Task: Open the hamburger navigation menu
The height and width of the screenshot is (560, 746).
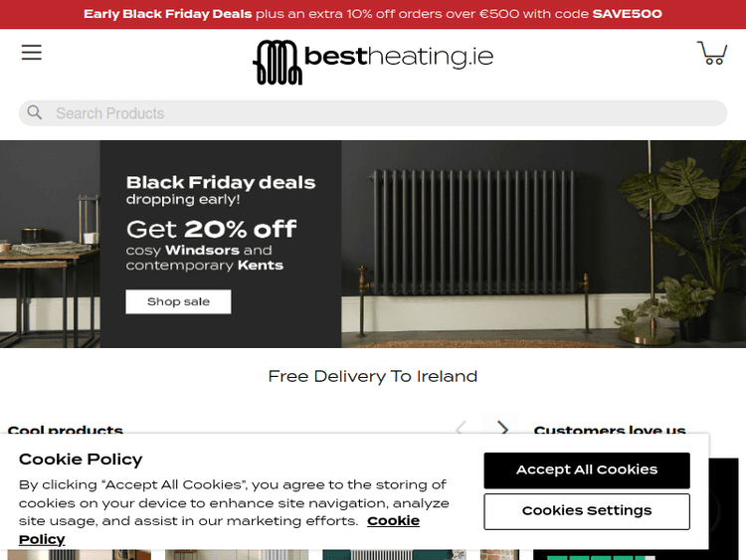Action: click(32, 52)
